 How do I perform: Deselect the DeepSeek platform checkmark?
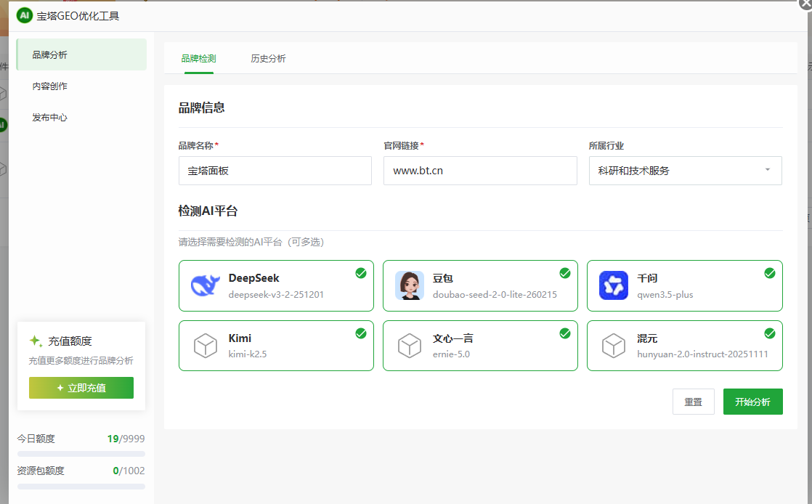(x=360, y=272)
